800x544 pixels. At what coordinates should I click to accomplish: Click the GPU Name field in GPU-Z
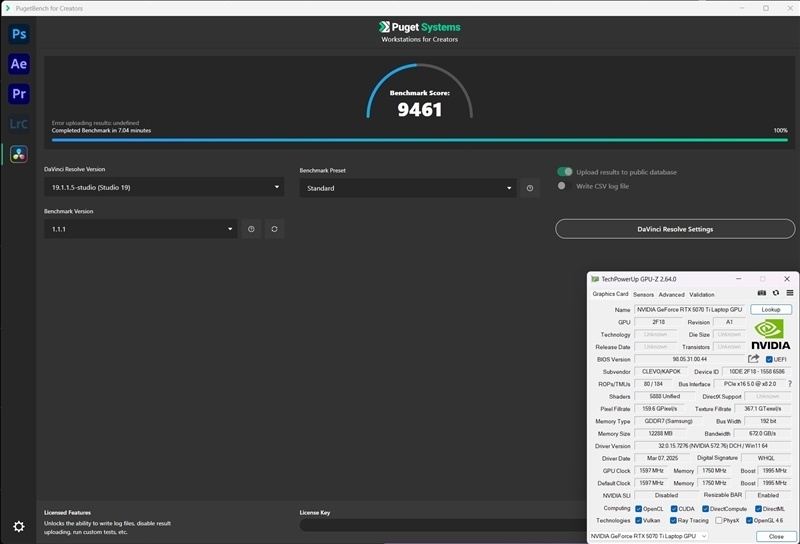coord(690,309)
